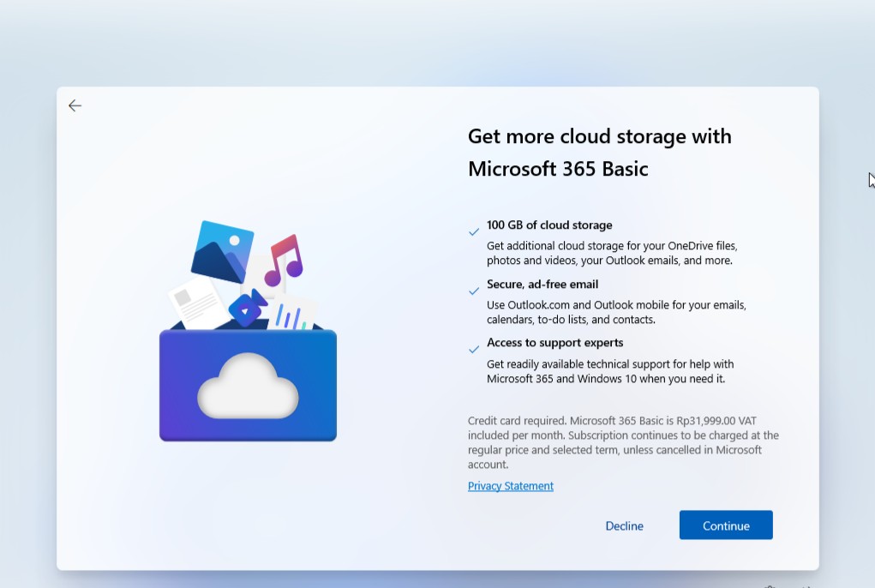
Task: Click the 'Secure, ad-free email' heading
Action: click(542, 284)
